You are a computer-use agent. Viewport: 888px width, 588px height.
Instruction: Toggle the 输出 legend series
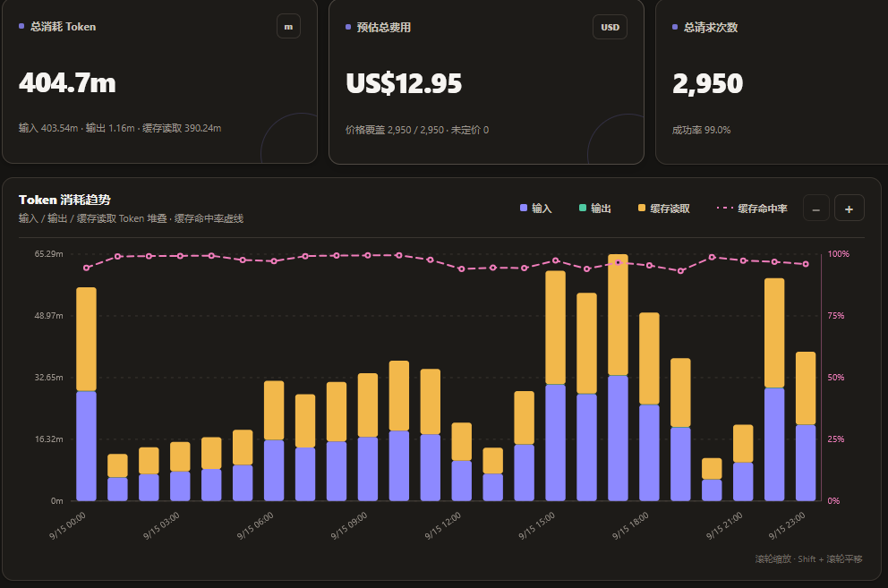(594, 208)
